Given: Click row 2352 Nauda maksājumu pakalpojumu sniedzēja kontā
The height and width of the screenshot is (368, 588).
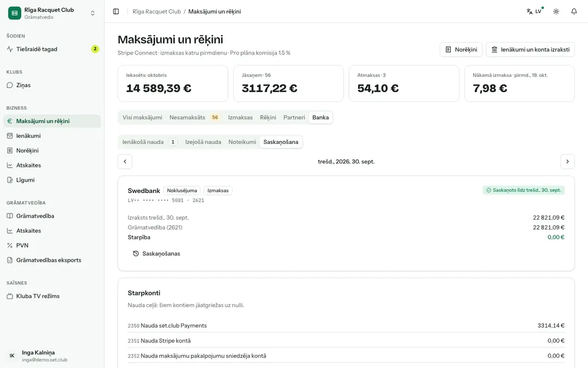Looking at the screenshot, I should [346, 355].
